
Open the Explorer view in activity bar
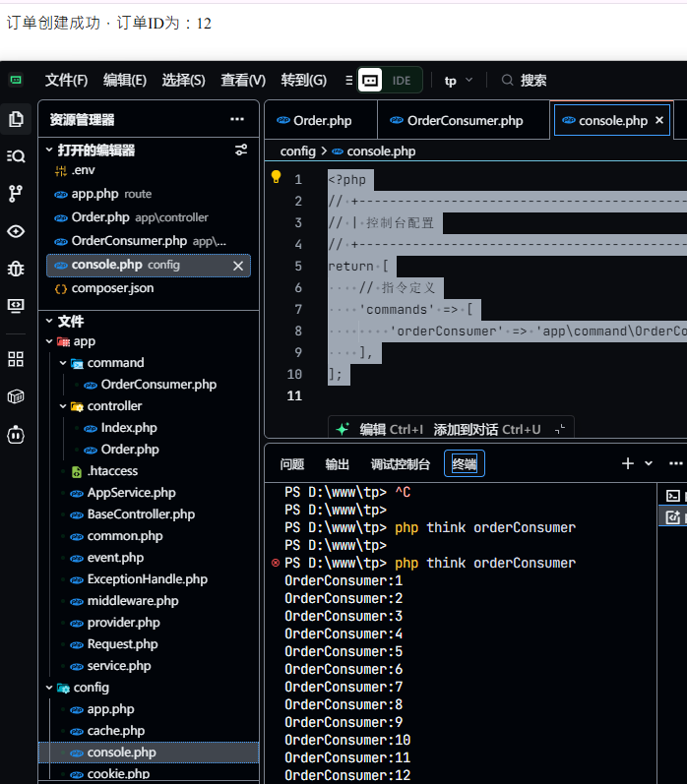point(16,119)
